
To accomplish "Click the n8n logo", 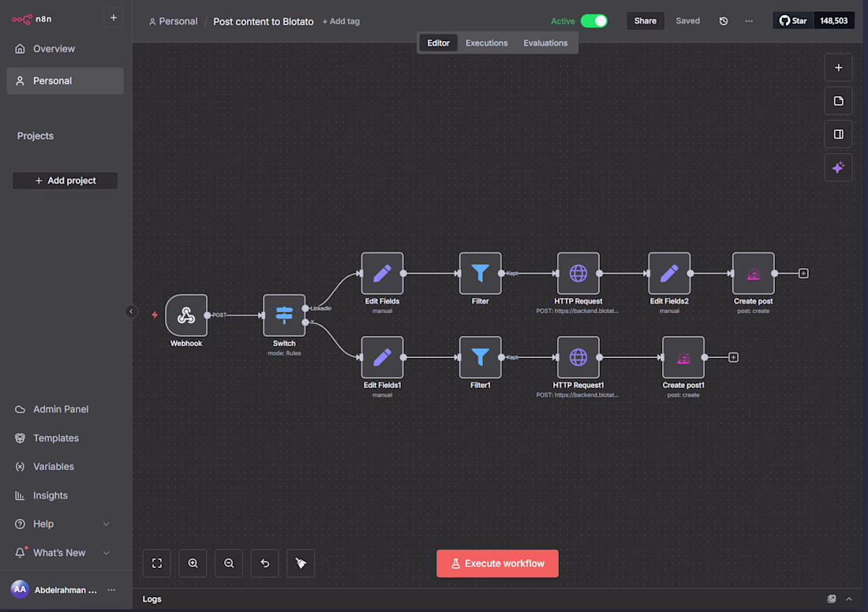I will [x=32, y=19].
